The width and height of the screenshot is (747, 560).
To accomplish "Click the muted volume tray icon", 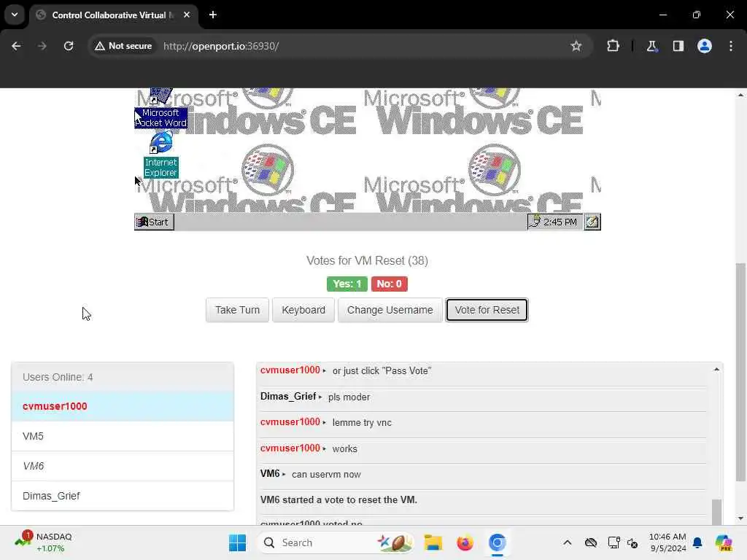I will 632,542.
